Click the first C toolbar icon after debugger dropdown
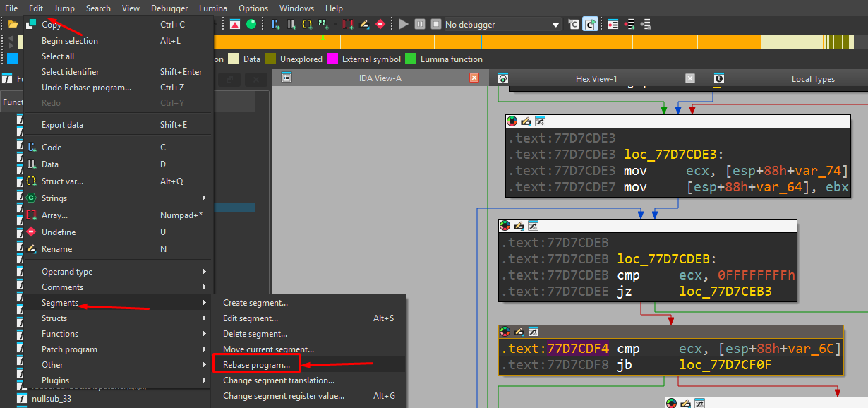This screenshot has height=408, width=868. coord(573,24)
